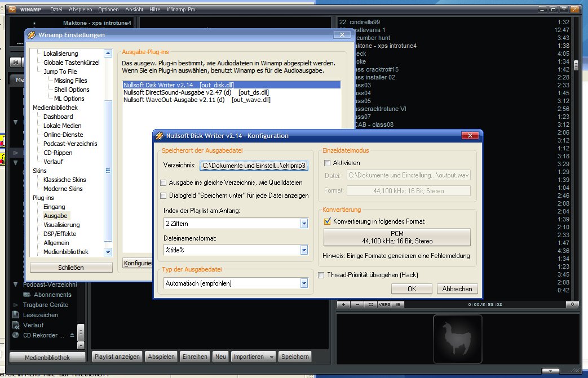Expand the Dateinamensformat %title% dropdown

click(x=304, y=250)
